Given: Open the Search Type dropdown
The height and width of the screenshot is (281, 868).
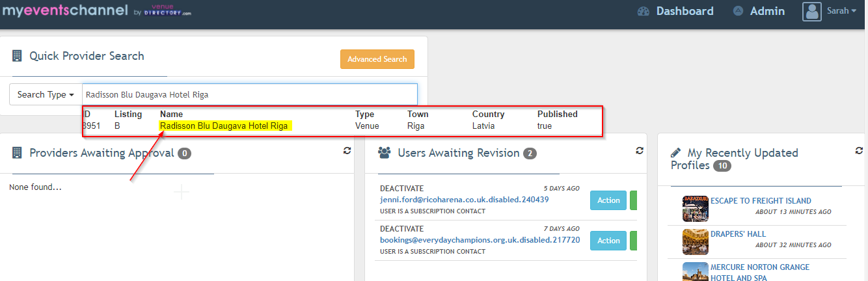Looking at the screenshot, I should (46, 94).
